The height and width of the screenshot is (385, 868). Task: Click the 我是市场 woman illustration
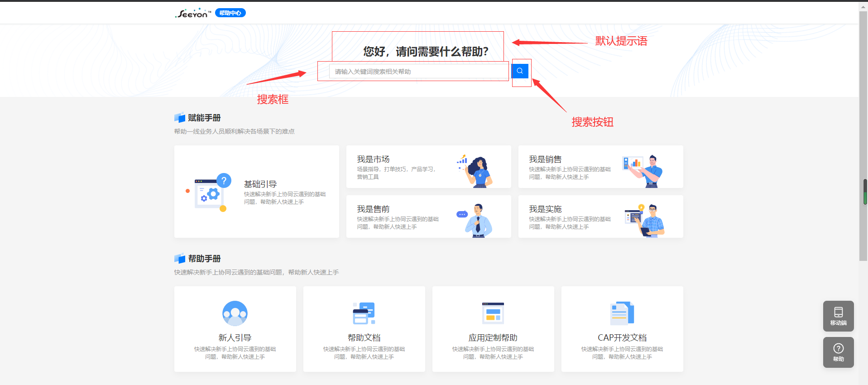pos(475,171)
